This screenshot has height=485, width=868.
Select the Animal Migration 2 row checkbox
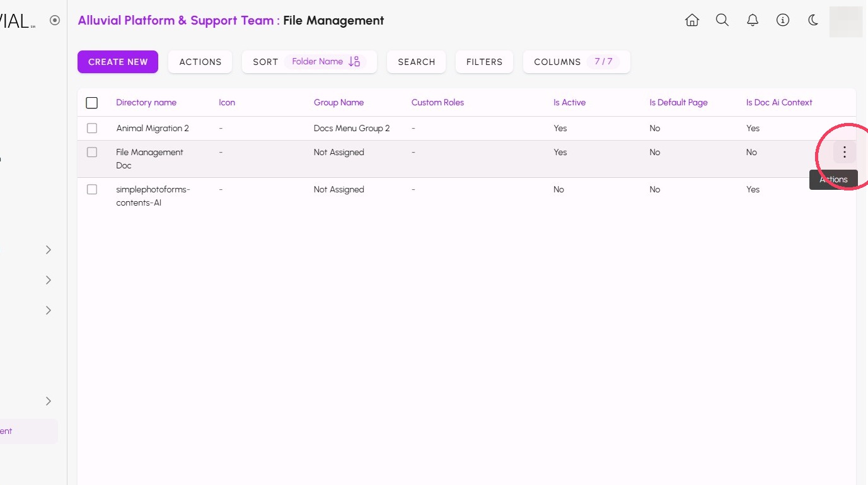92,128
